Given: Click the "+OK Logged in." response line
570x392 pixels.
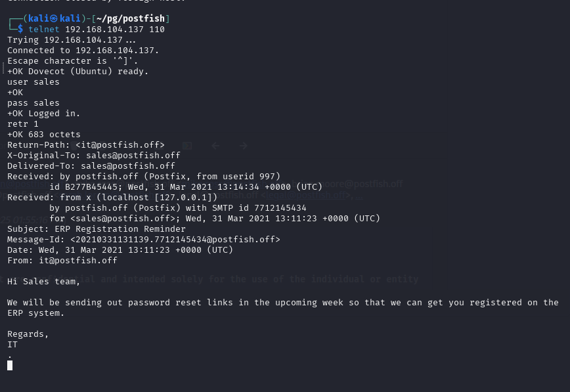Looking at the screenshot, I should 44,114.
